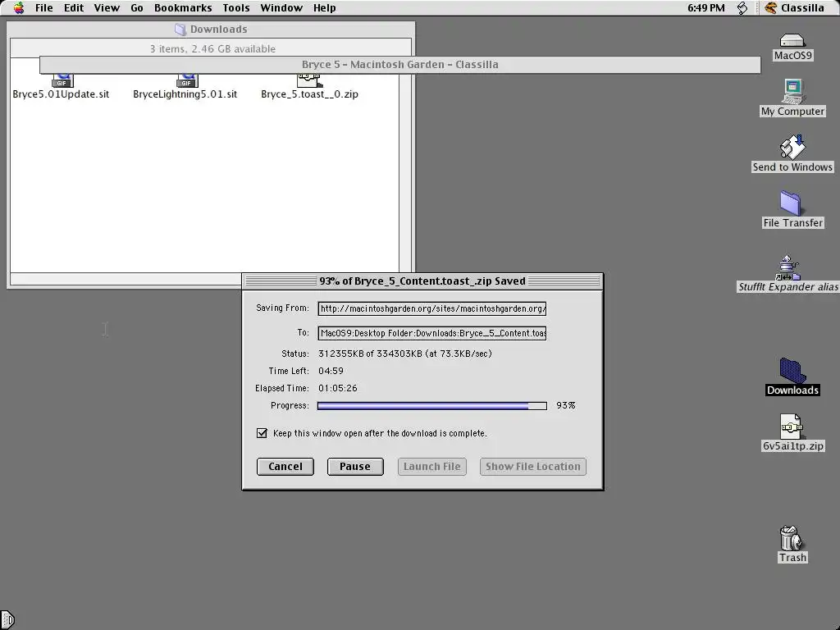Select Bryce5.01Update.sit file icon
The image size is (840, 630).
coord(62,81)
